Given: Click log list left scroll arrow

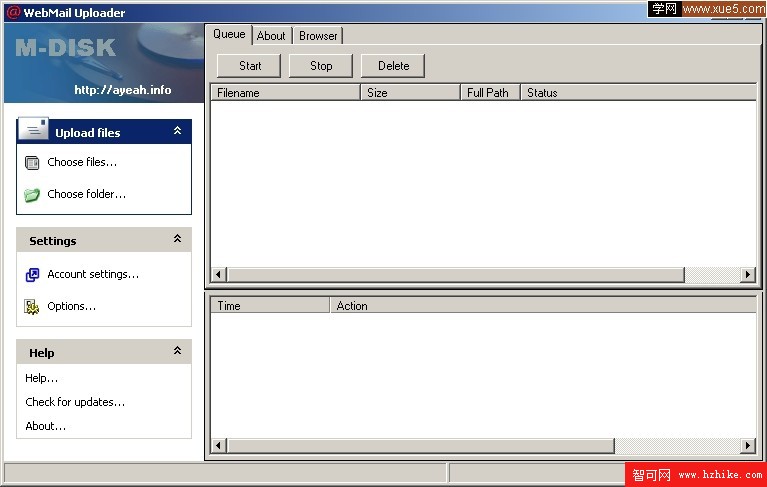Looking at the screenshot, I should pyautogui.click(x=218, y=445).
